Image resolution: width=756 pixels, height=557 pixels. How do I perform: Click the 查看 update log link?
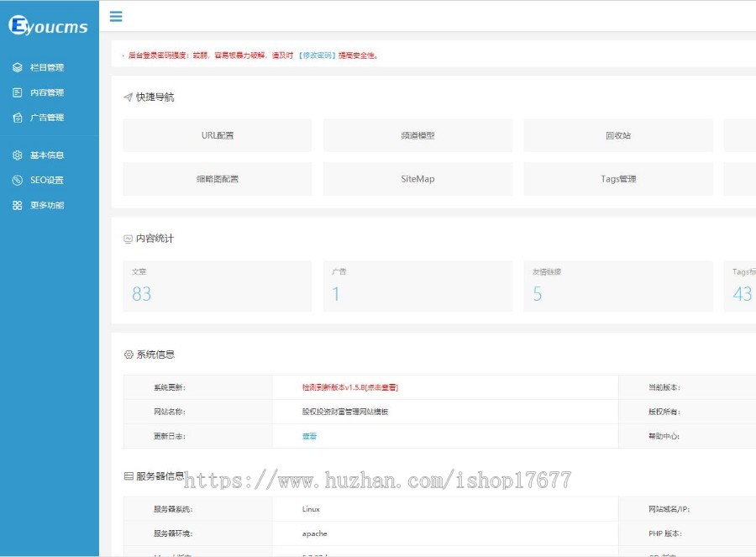tap(309, 436)
